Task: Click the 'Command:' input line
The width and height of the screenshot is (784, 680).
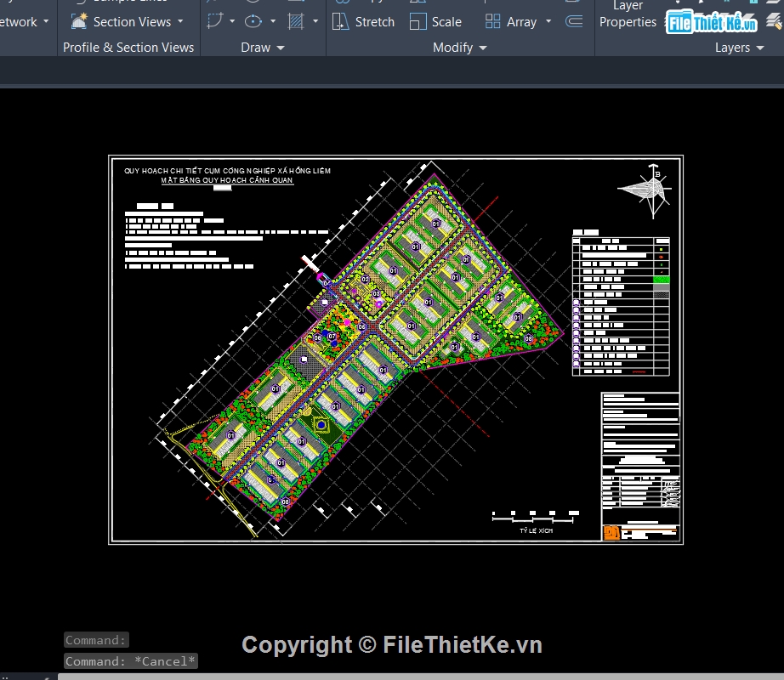Action: pos(96,640)
